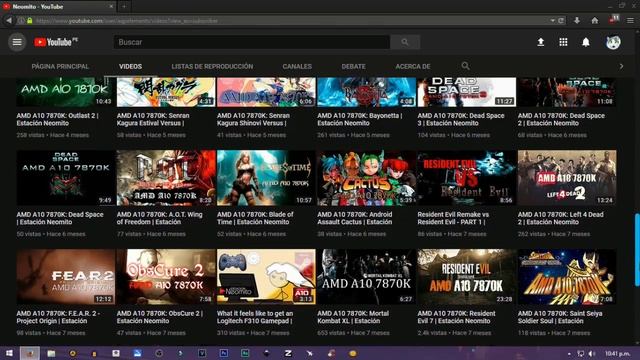Viewport: 640px width, 360px height.
Task: Open the CANALES tab
Action: click(297, 66)
